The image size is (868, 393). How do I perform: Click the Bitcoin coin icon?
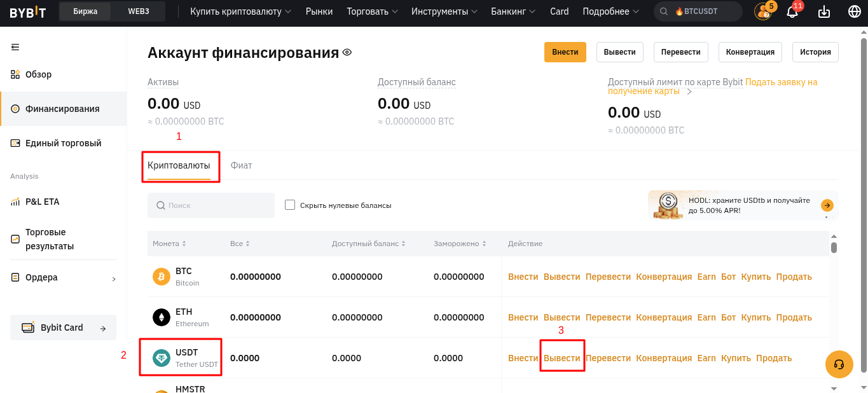(x=162, y=277)
